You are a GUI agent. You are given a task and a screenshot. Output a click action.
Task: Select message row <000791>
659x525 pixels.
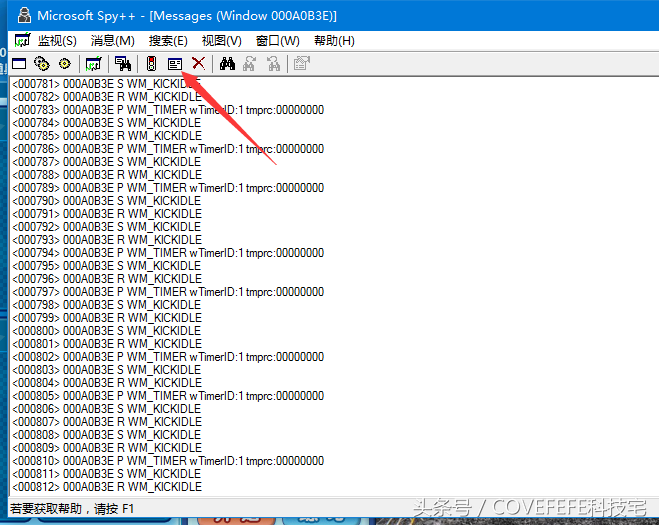pyautogui.click(x=107, y=214)
